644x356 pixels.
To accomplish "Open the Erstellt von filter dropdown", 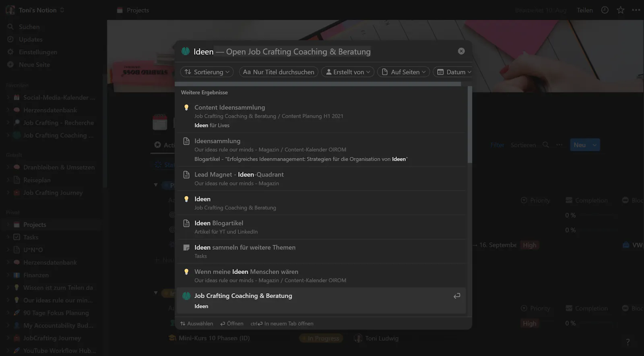I will tap(348, 72).
